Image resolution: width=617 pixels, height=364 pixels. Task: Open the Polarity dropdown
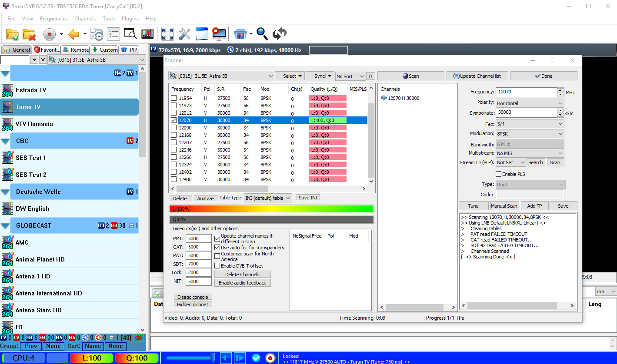[x=530, y=103]
